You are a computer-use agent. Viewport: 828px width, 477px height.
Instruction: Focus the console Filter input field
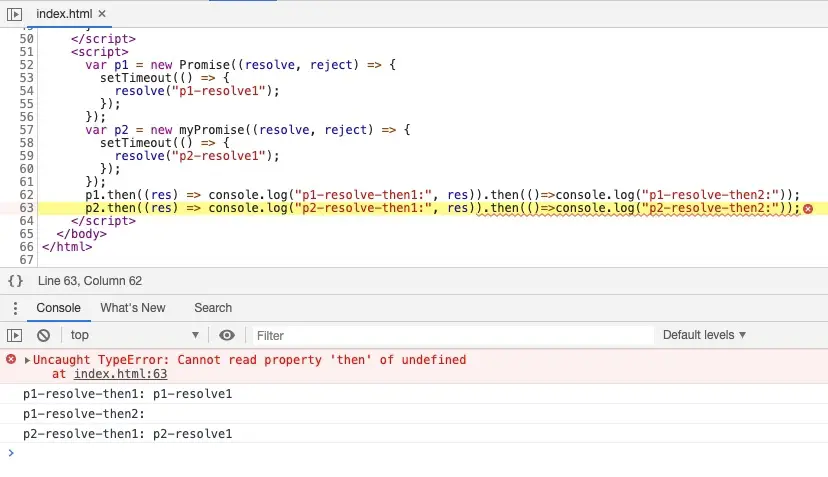[x=453, y=335]
